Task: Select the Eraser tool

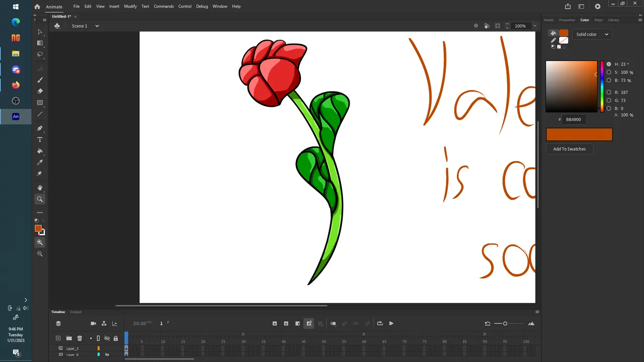Action: pos(40,91)
